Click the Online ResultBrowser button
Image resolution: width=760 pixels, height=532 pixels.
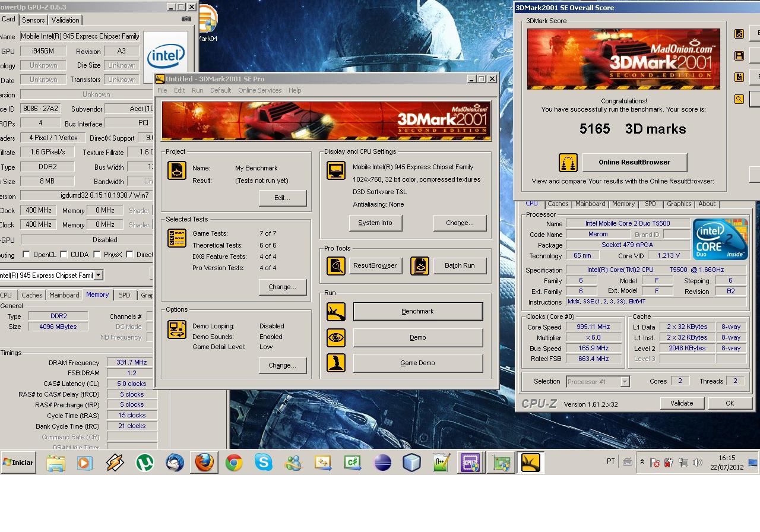635,162
